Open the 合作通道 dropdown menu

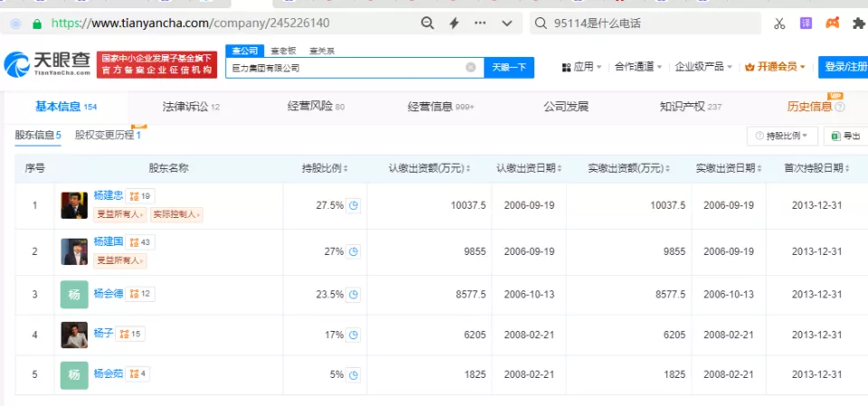[x=638, y=67]
